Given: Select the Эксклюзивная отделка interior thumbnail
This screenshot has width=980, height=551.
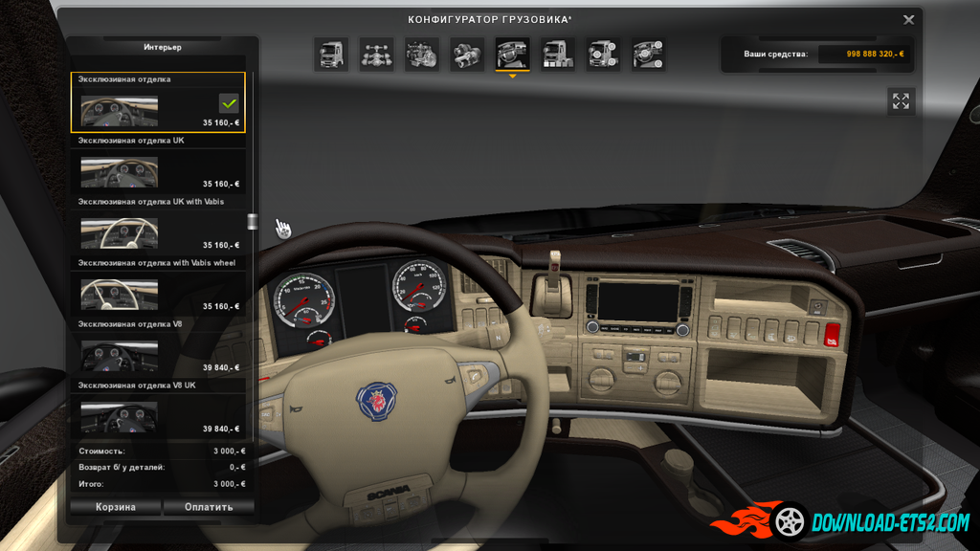Looking at the screenshot, I should [120, 111].
